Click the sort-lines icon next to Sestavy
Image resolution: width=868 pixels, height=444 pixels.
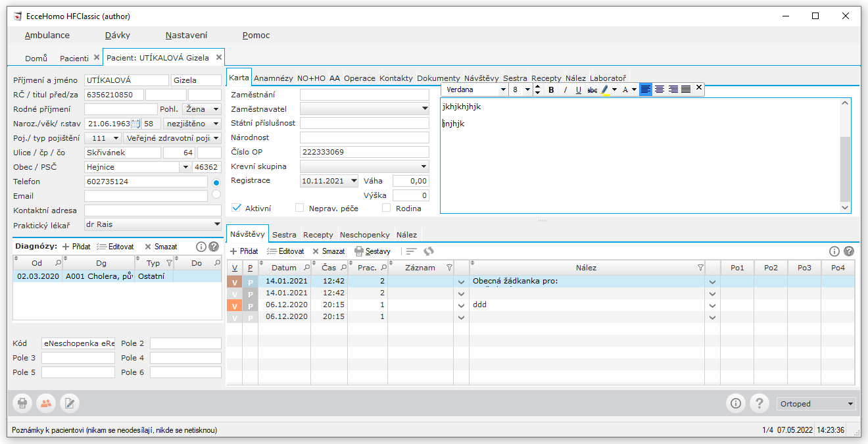411,251
